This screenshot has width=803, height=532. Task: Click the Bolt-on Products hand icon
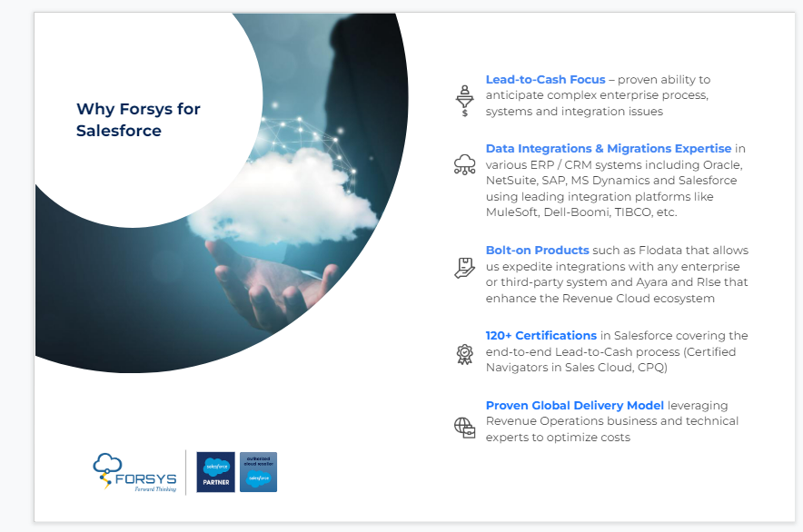click(464, 268)
